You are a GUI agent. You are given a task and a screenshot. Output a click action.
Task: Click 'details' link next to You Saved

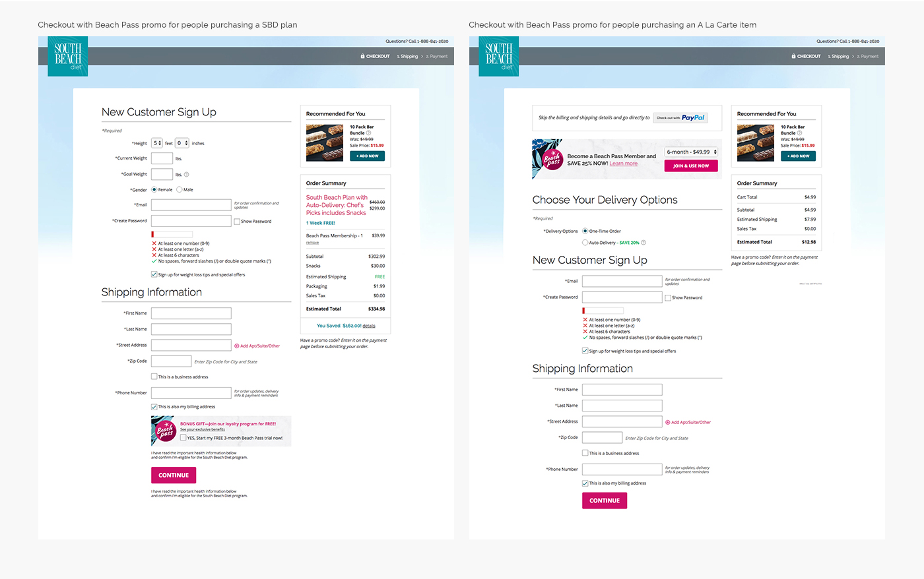point(369,326)
